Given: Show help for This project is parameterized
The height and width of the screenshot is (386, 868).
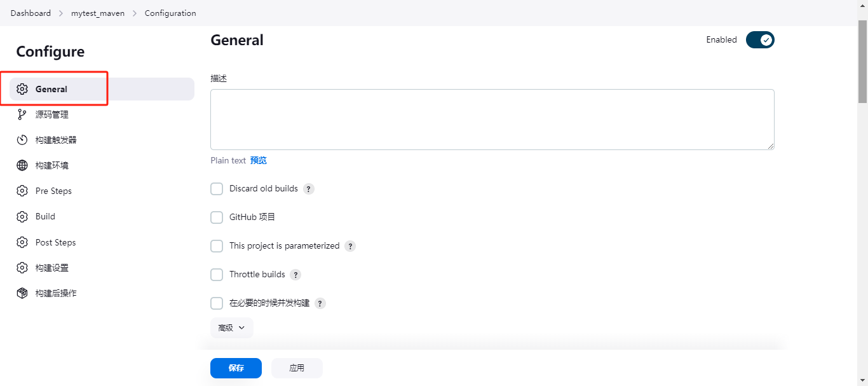Looking at the screenshot, I should [350, 246].
